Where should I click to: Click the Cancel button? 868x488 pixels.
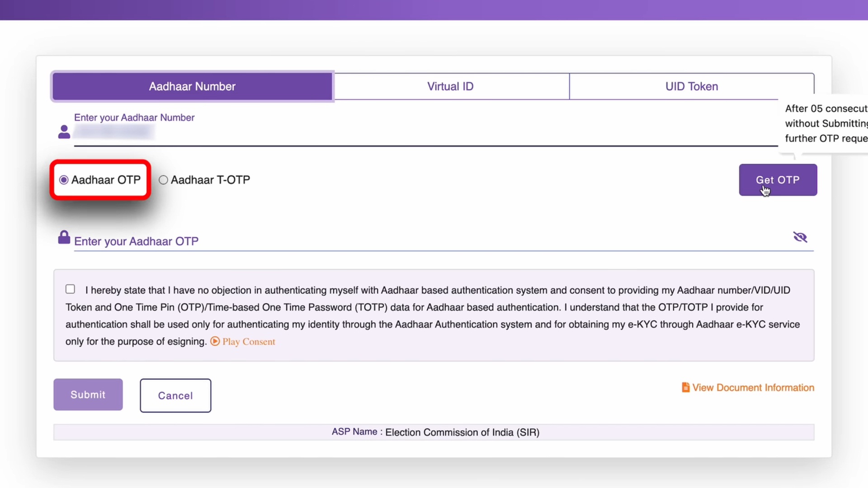(x=175, y=395)
